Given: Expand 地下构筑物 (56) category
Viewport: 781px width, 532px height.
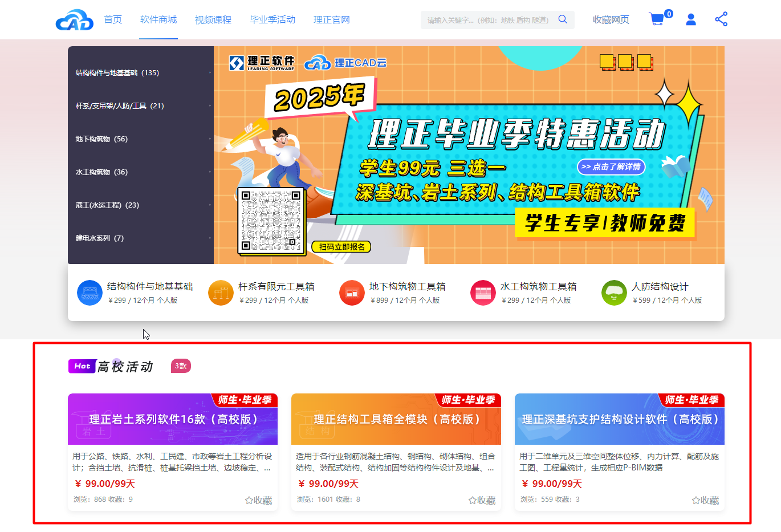Looking at the screenshot, I should [141, 139].
